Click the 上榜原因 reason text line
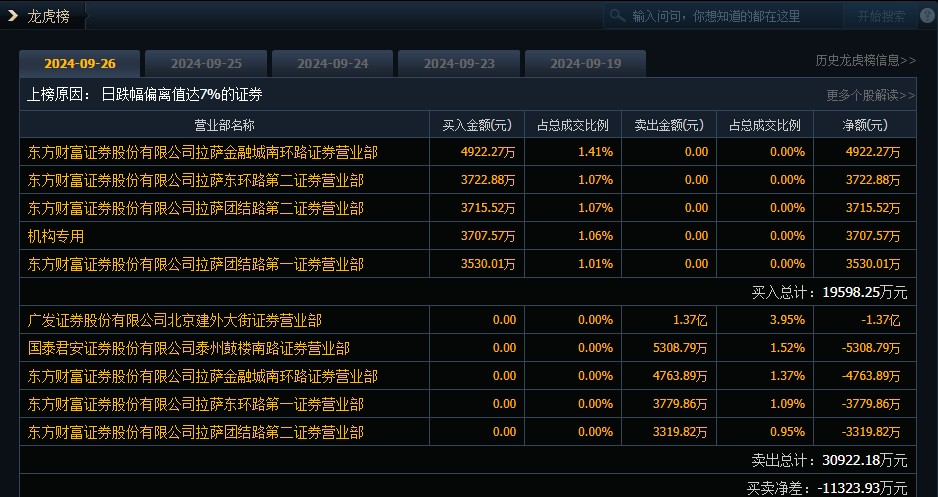The height and width of the screenshot is (497, 938). pos(145,94)
